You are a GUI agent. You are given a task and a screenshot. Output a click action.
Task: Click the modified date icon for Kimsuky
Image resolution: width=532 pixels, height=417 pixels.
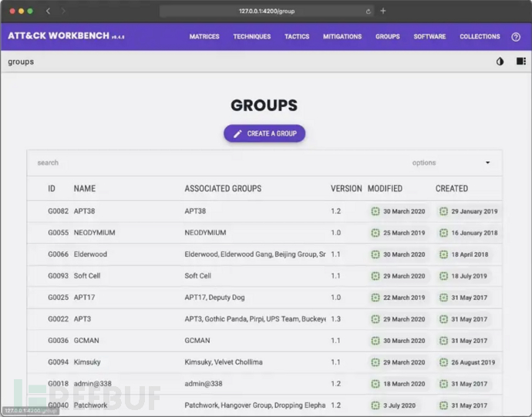[x=375, y=362]
